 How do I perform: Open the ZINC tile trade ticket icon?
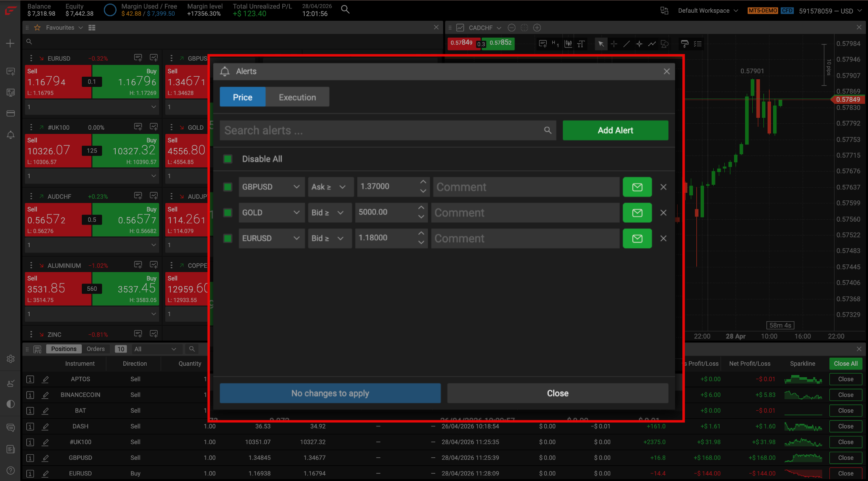(138, 334)
